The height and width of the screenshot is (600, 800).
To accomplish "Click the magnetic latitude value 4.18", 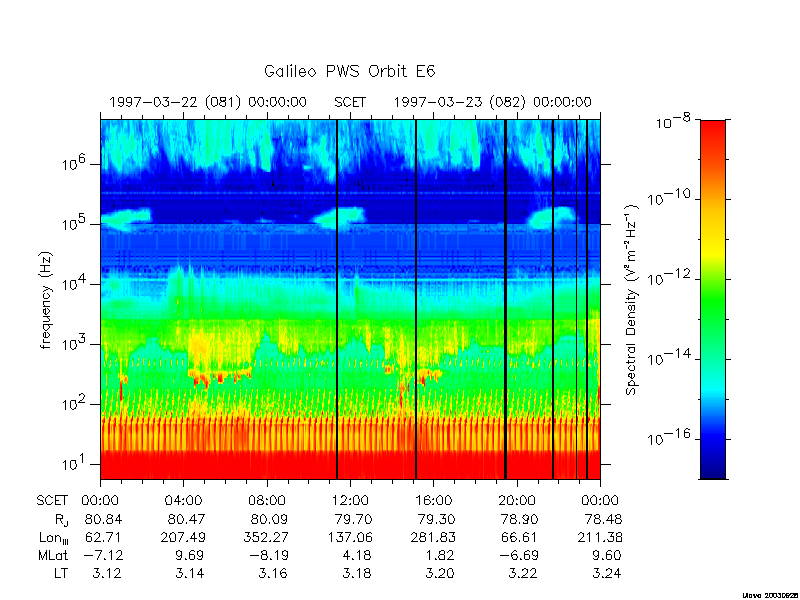I will coord(357,555).
